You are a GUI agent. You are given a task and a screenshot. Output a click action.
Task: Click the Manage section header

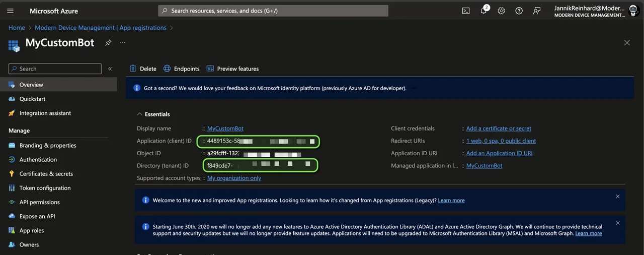19,131
